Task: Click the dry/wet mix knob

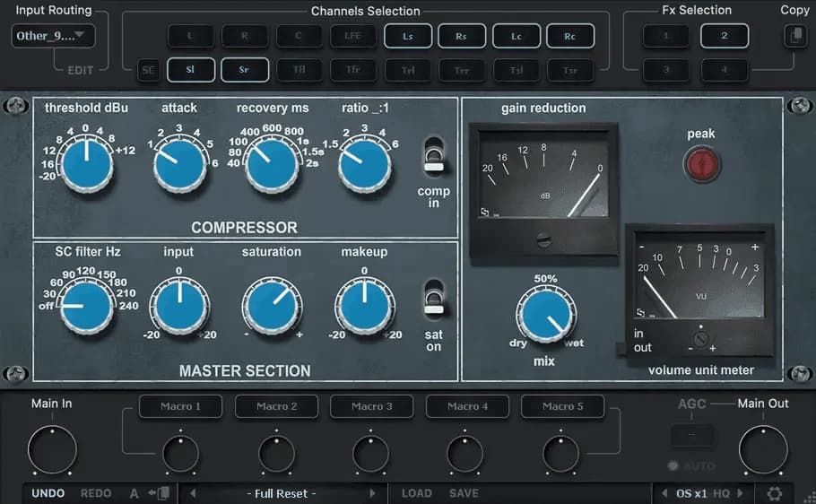Action: 545,315
